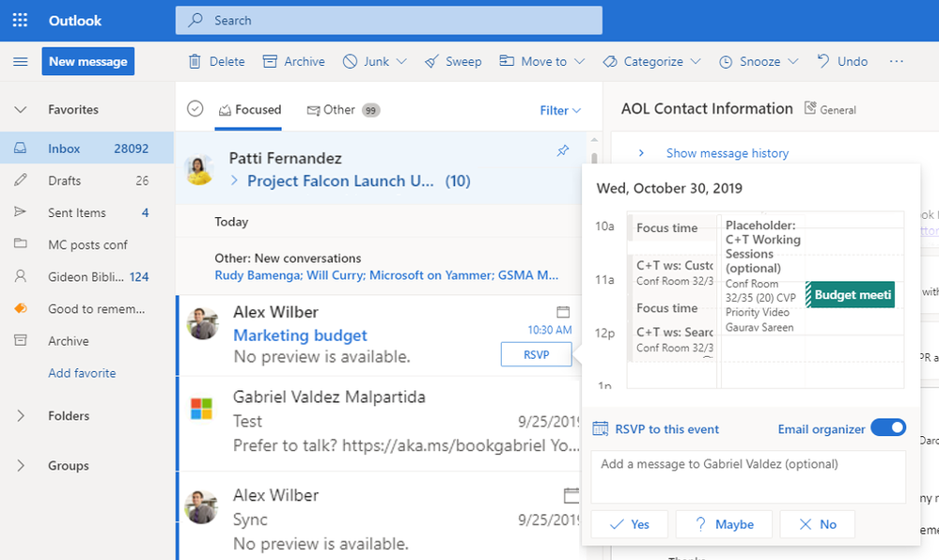Viewport: 939px width, 560px height.
Task: Unpin the Patti Fernandez message
Action: pyautogui.click(x=562, y=151)
